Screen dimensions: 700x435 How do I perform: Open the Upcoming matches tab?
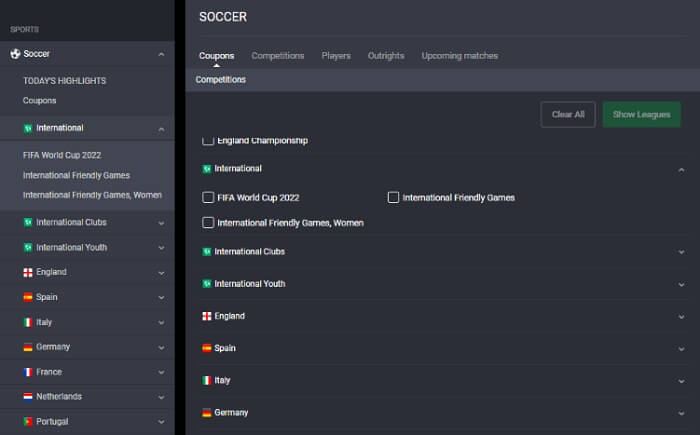tap(460, 56)
